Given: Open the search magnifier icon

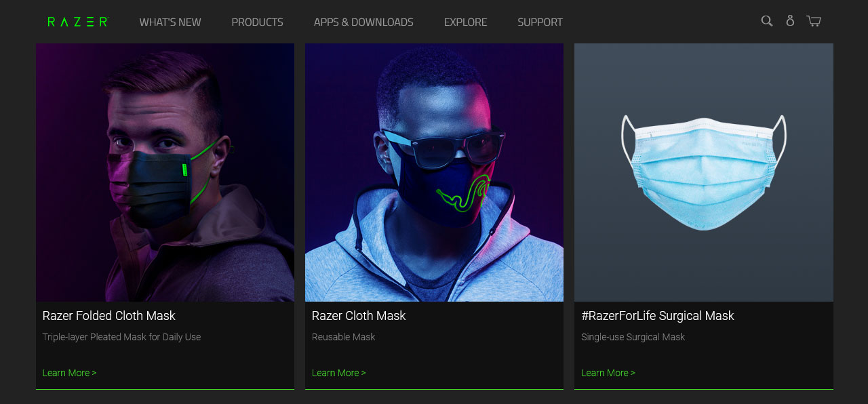Looking at the screenshot, I should (x=767, y=21).
